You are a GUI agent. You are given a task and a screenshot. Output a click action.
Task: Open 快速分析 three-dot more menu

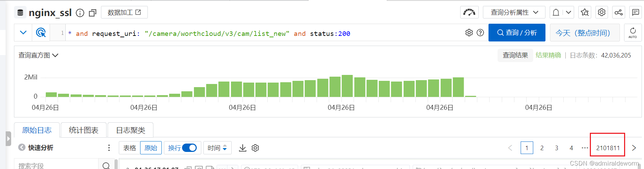click(109, 148)
